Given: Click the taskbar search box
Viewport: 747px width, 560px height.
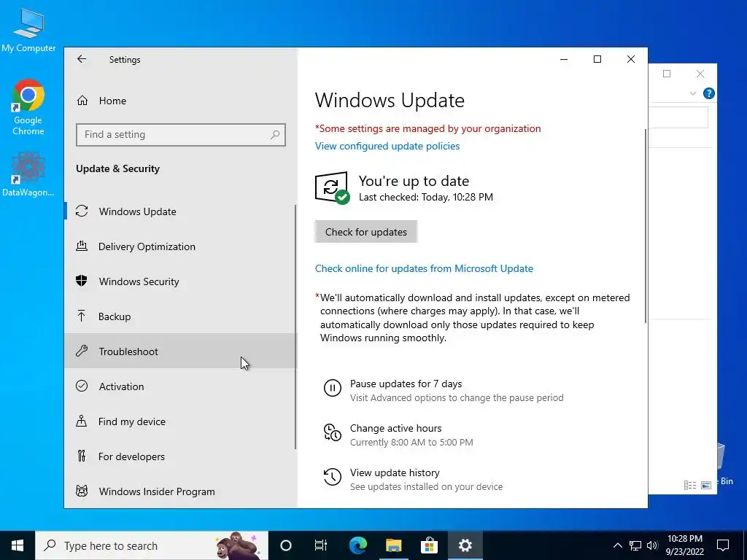Looking at the screenshot, I should [x=152, y=545].
